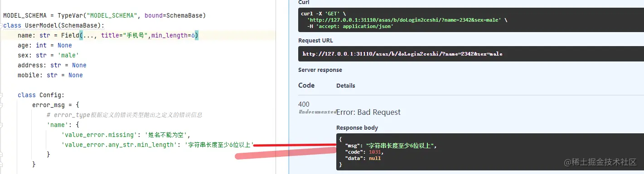Image resolution: width=644 pixels, height=174 pixels.
Task: Click the Code column header
Action: pyautogui.click(x=306, y=85)
